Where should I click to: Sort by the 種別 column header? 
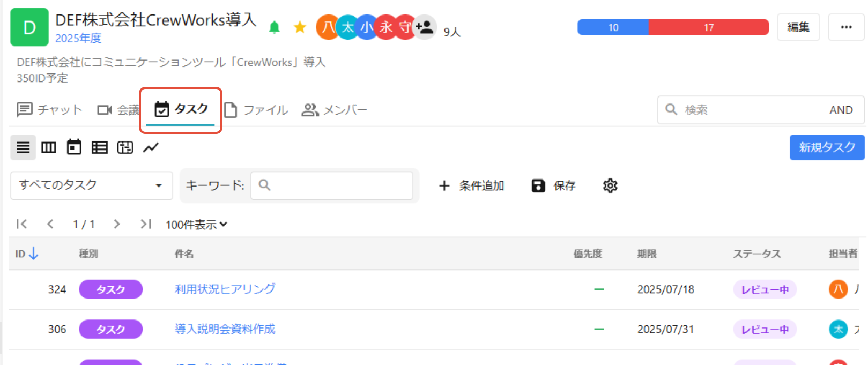pos(88,254)
